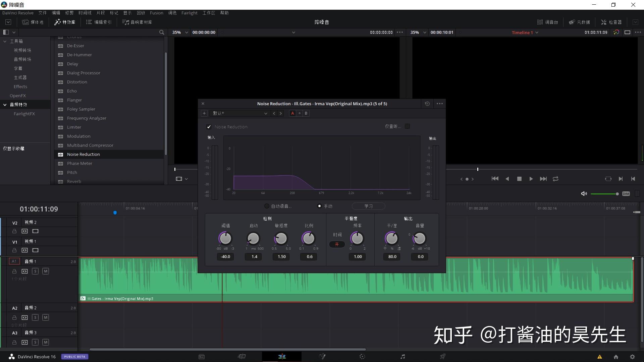Image resolution: width=644 pixels, height=362 pixels.
Task: Collapse the Toolbox tree section
Action: click(x=5, y=41)
